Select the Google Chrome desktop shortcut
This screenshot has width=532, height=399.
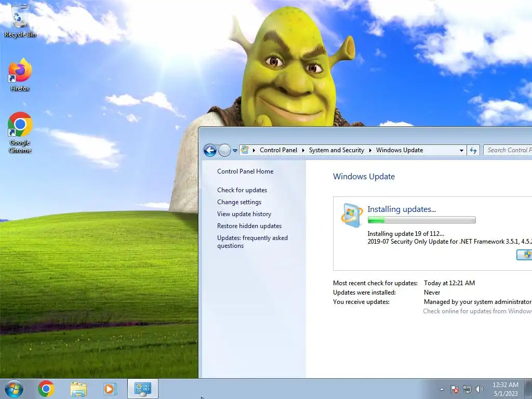[20, 132]
